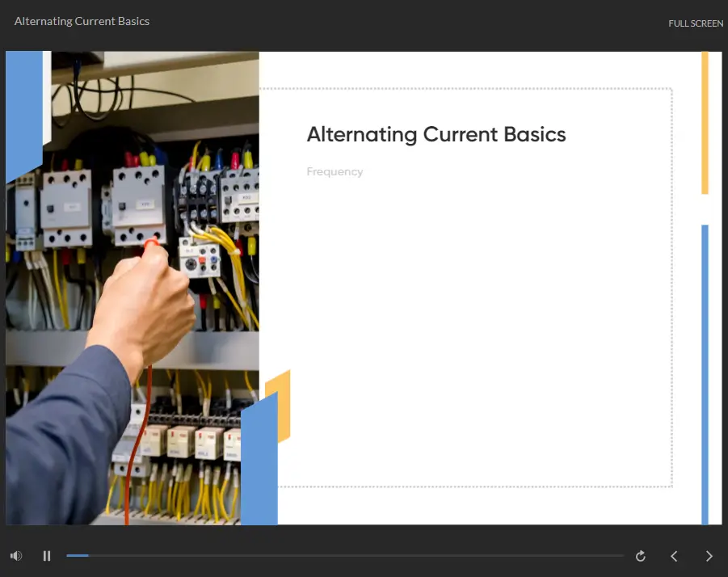Click the 'Frequency' subtitle text
Image resolution: width=728 pixels, height=577 pixels.
[335, 172]
